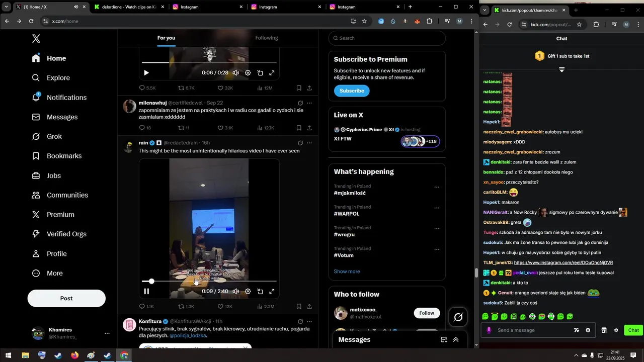The width and height of the screenshot is (644, 362).
Task: Expand the Messages drawer
Action: tap(456, 340)
